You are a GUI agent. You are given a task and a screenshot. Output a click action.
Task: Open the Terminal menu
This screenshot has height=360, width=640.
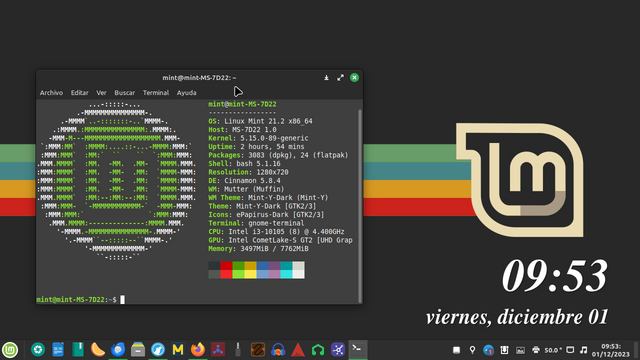click(x=156, y=93)
